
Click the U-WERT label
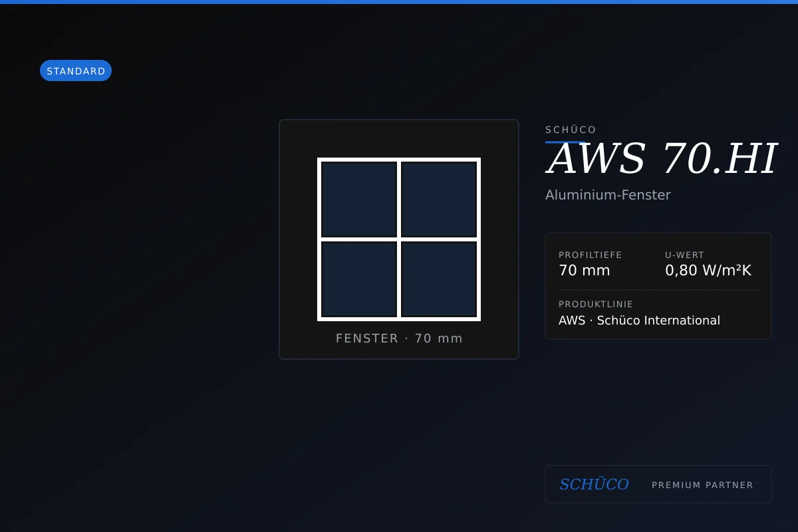684,255
